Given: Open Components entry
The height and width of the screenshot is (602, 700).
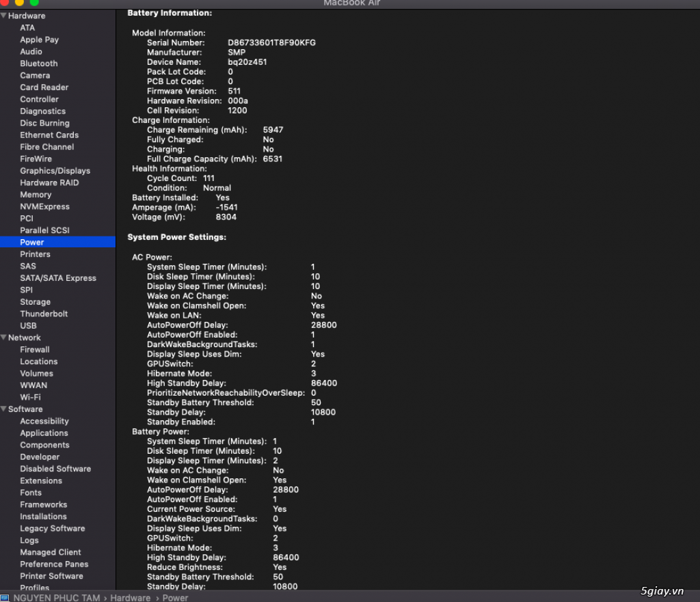Looking at the screenshot, I should (44, 445).
